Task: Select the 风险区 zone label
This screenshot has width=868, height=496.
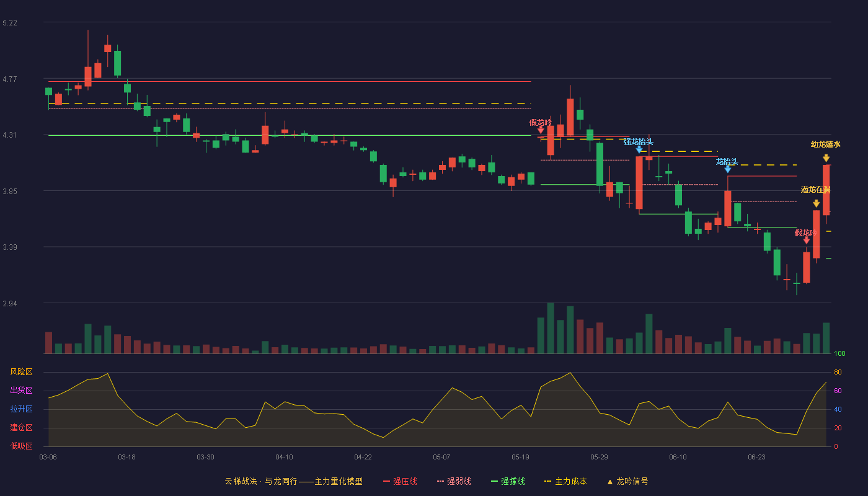Action: [21, 372]
